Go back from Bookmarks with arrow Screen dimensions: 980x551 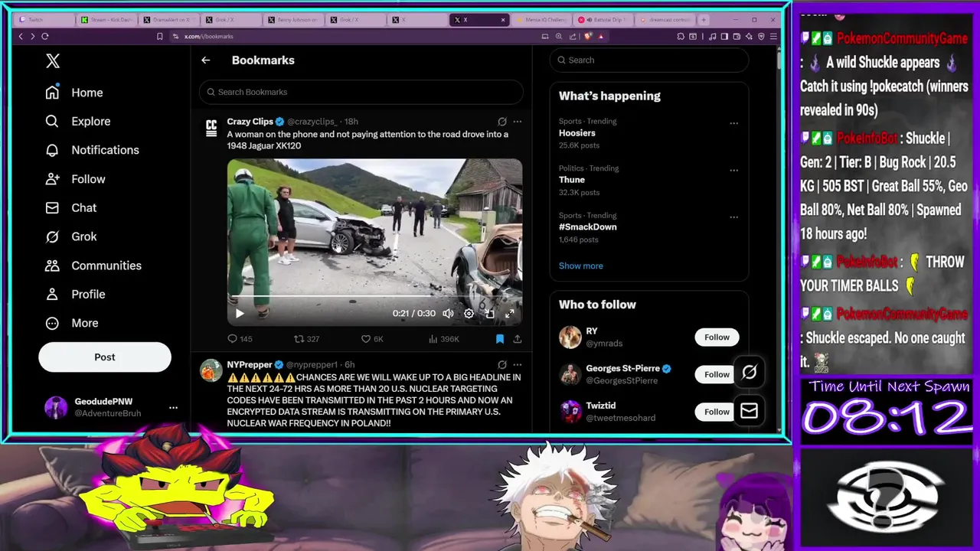tap(205, 60)
